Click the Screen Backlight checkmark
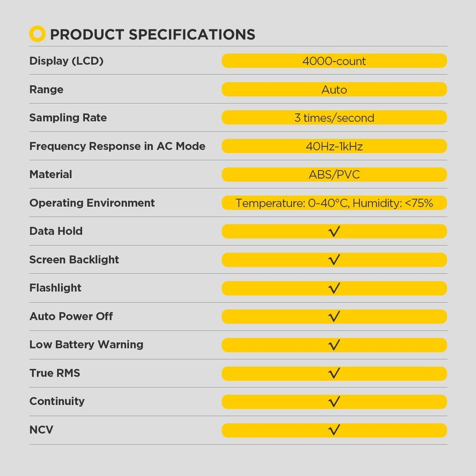The height and width of the screenshot is (476, 476). [334, 259]
